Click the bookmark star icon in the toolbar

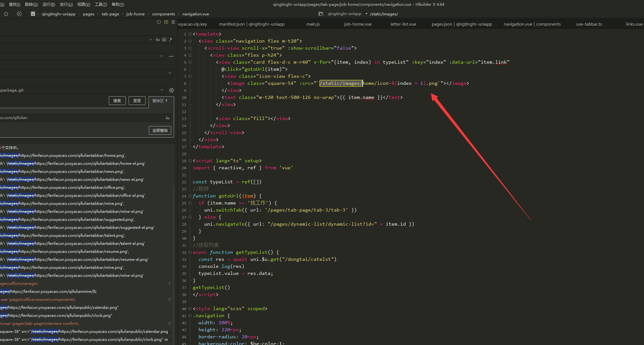click(6, 14)
